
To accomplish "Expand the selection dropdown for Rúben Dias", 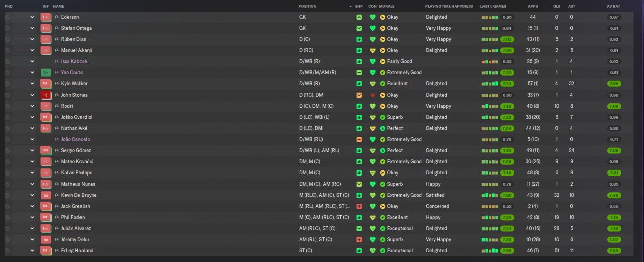I will point(32,39).
